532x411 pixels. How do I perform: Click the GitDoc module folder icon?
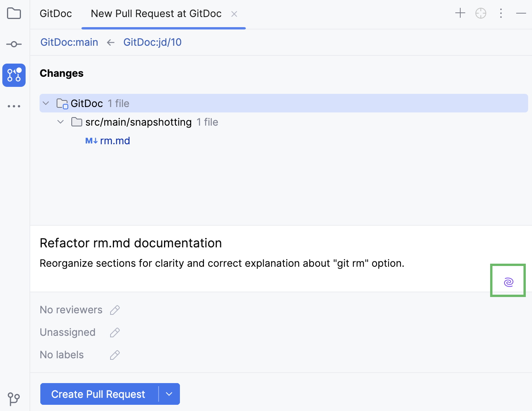(x=62, y=104)
